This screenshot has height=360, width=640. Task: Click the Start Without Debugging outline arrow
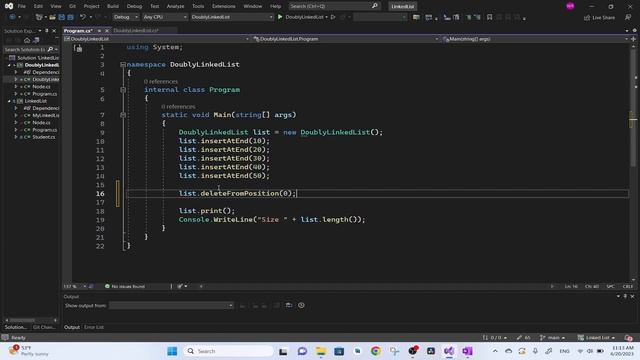click(x=333, y=17)
